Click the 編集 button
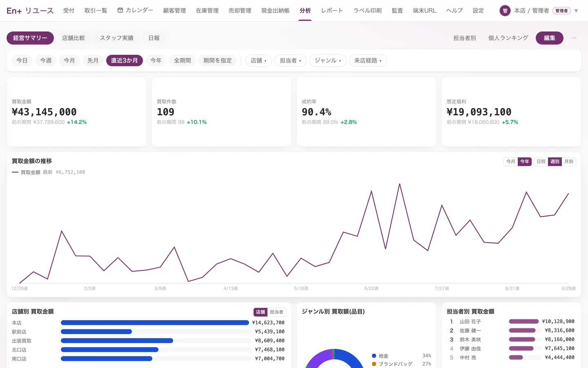 coord(550,38)
